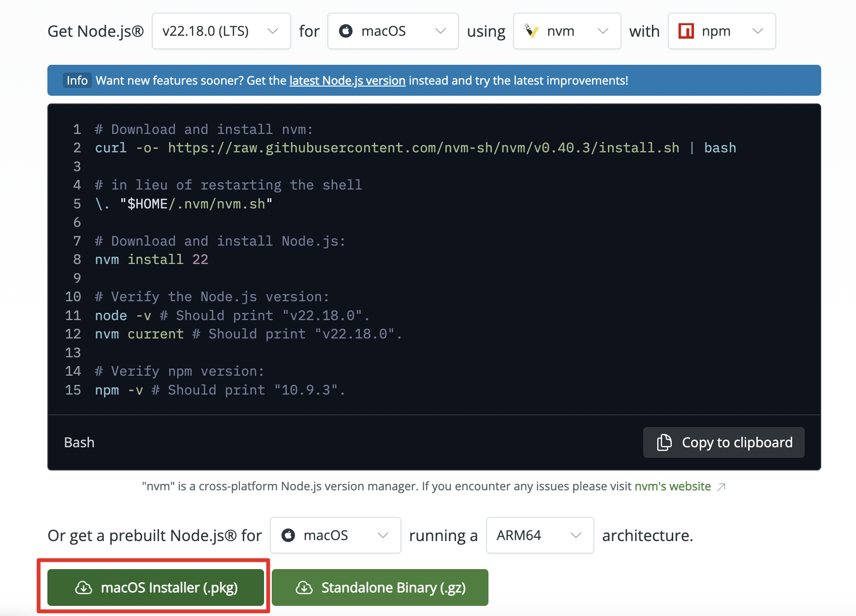The image size is (856, 616).
Task: Open the nvm's website link
Action: click(x=672, y=486)
